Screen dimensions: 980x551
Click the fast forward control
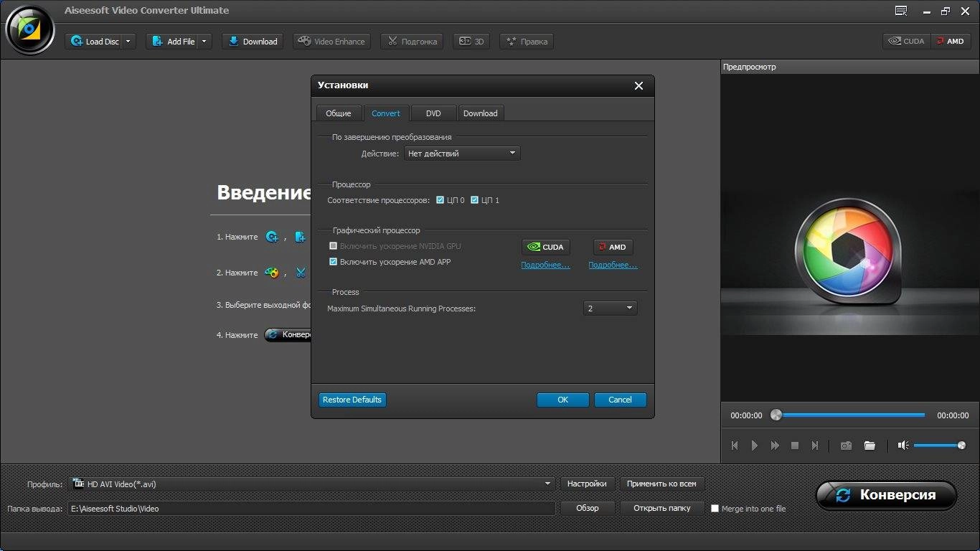pos(775,446)
